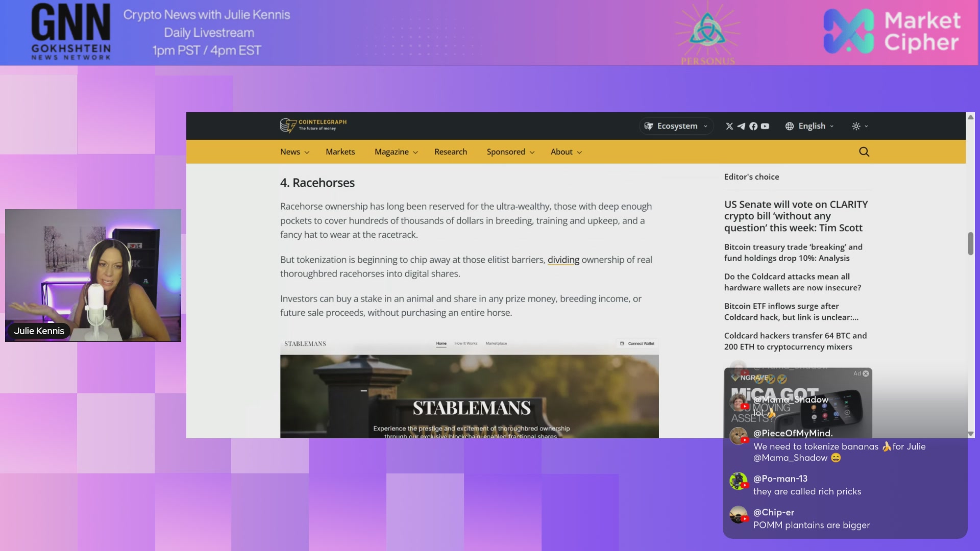Click the Connect Wallet button in Stablemans image
The width and height of the screenshot is (980, 551).
[637, 343]
